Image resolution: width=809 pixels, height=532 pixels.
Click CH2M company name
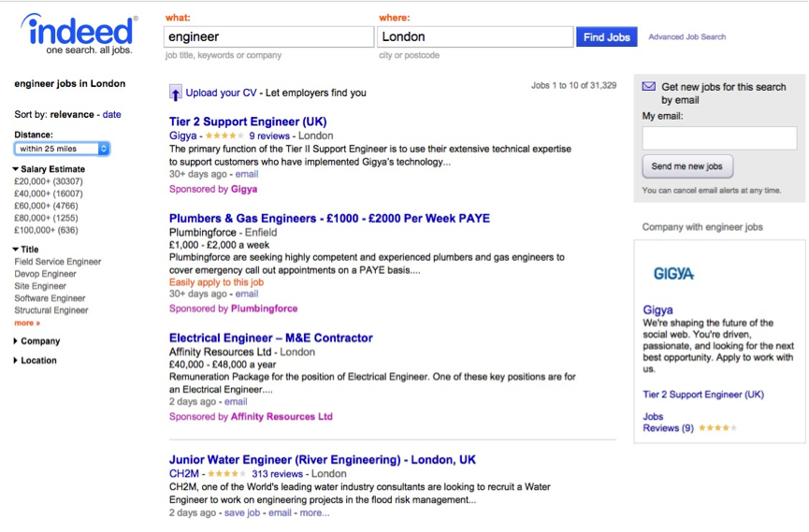183,474
